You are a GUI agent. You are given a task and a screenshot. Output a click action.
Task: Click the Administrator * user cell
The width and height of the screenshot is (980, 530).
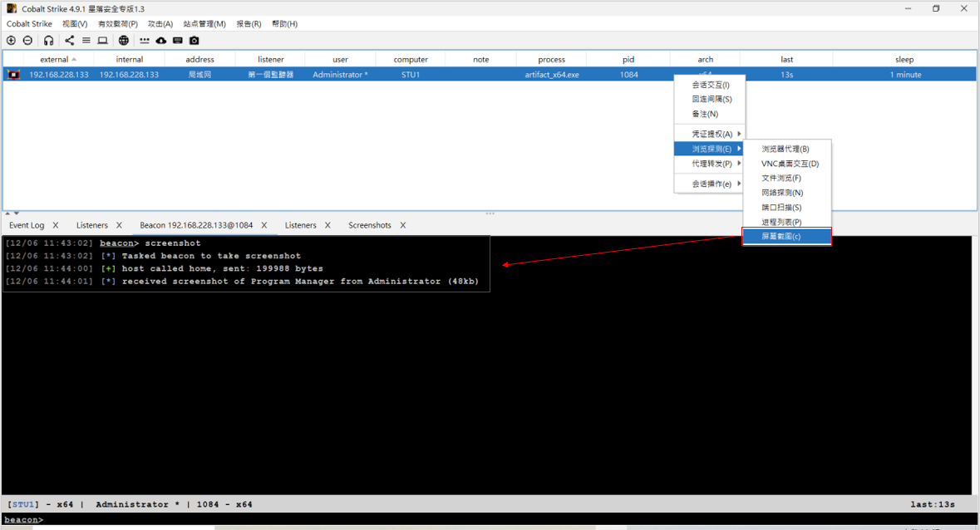point(341,74)
